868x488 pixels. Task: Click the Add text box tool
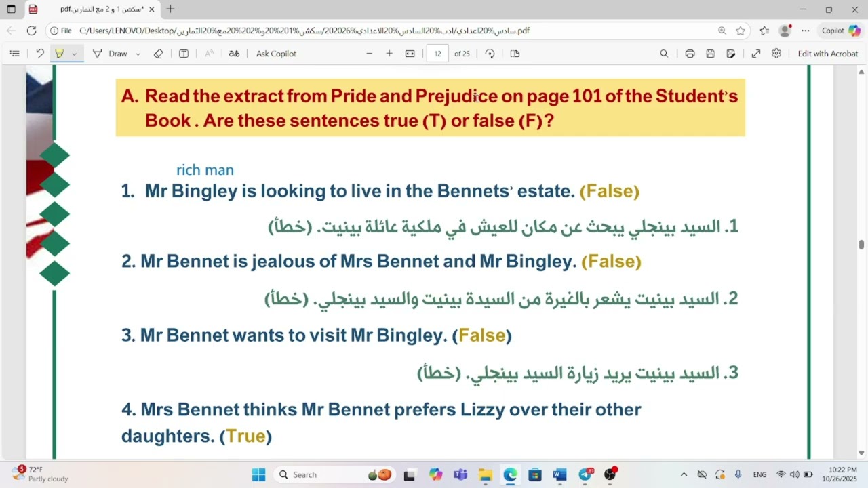click(184, 54)
